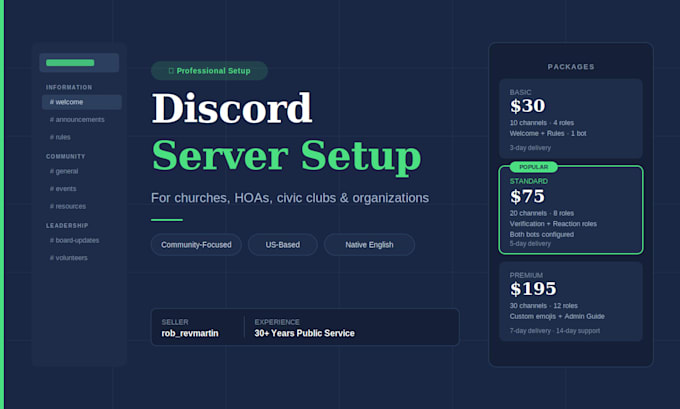The height and width of the screenshot is (409, 680).
Task: Click the Server Setup heading
Action: coord(286,156)
